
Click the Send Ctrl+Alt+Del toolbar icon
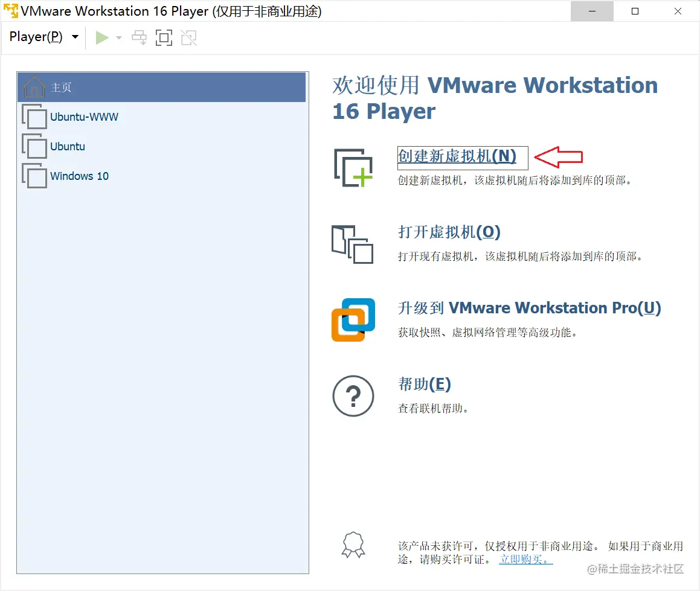click(140, 38)
